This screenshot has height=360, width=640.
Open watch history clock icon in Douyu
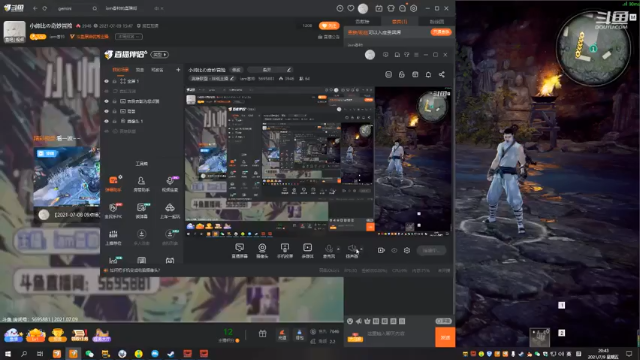tap(340, 8)
